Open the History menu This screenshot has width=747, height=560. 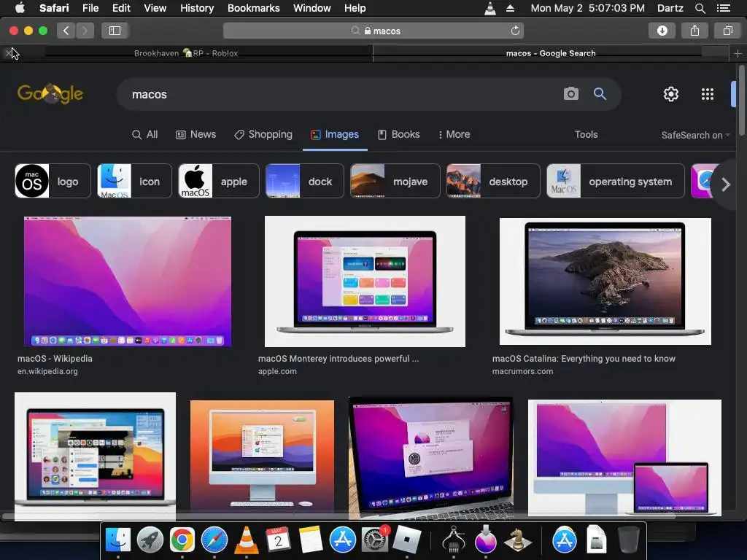tap(197, 8)
